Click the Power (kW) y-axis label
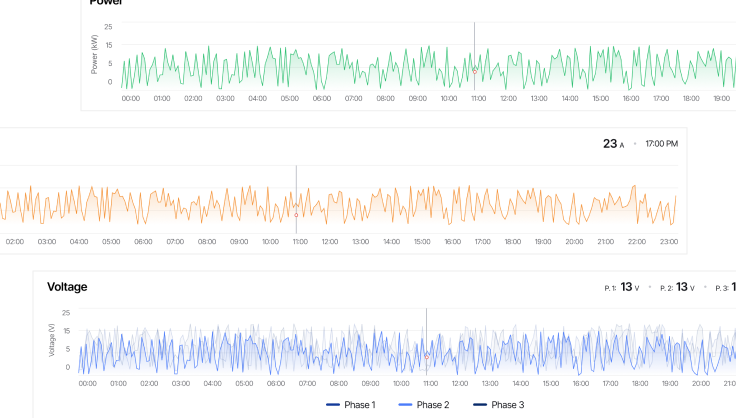The image size is (736, 418). (x=95, y=54)
